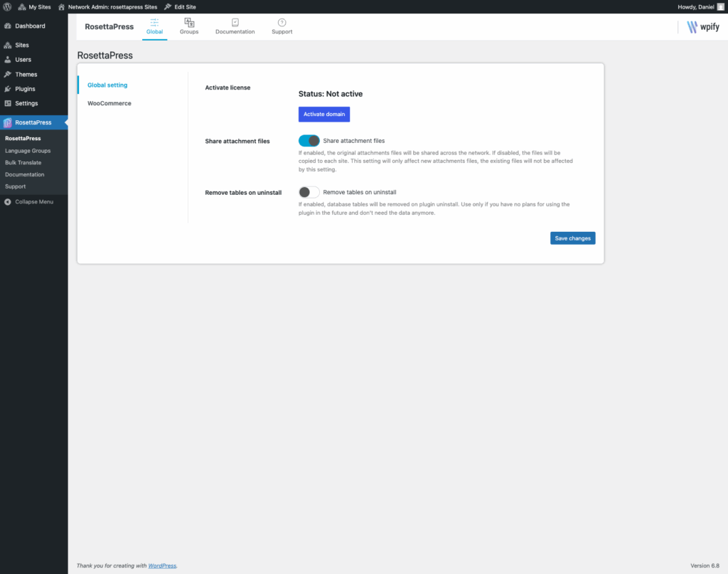Enable the Remove tables on uninstall toggle

(309, 192)
